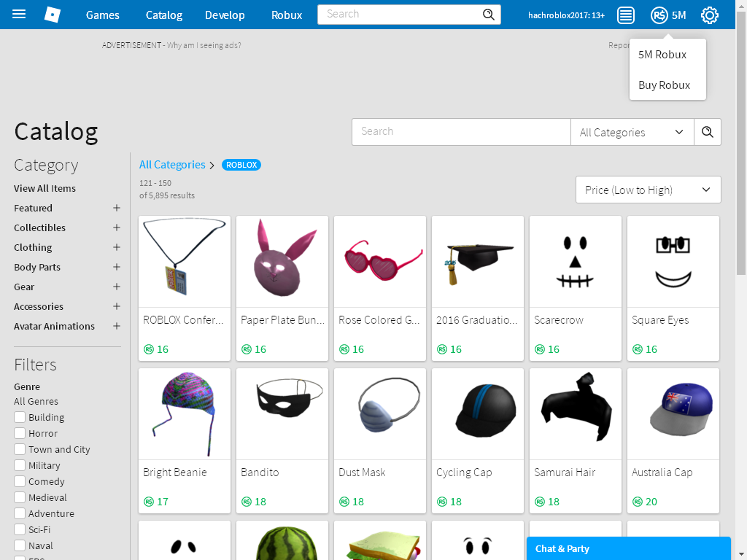Click the All Categories breadcrumb link

click(x=172, y=165)
